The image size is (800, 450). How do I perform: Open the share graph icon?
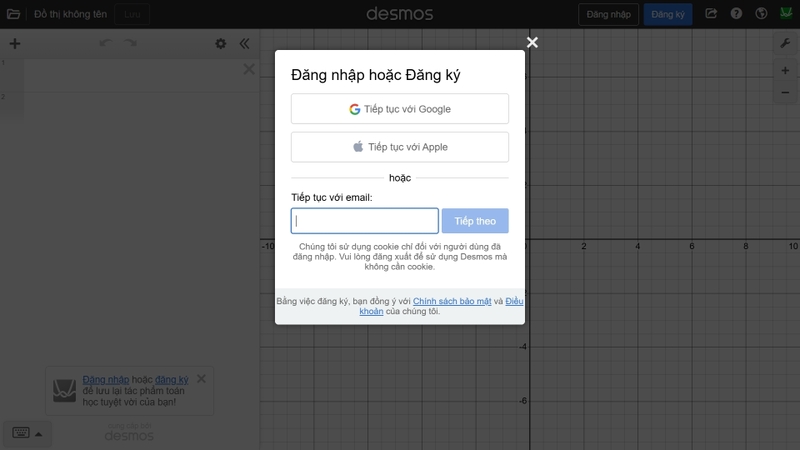click(711, 14)
